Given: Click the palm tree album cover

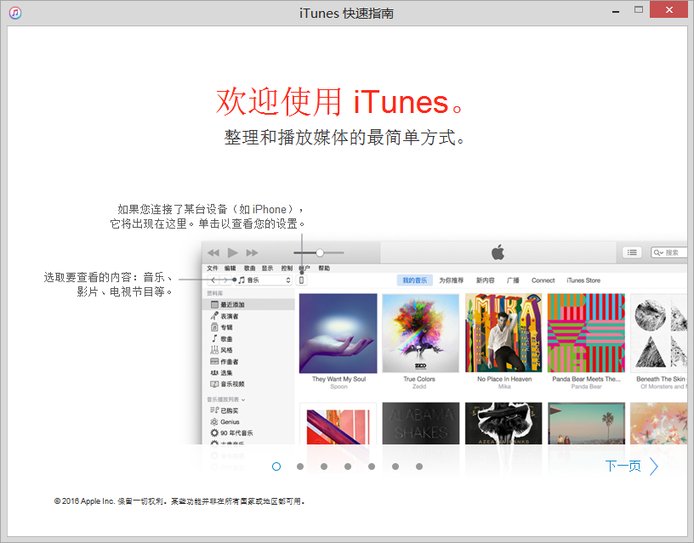Looking at the screenshot, I should click(586, 423).
